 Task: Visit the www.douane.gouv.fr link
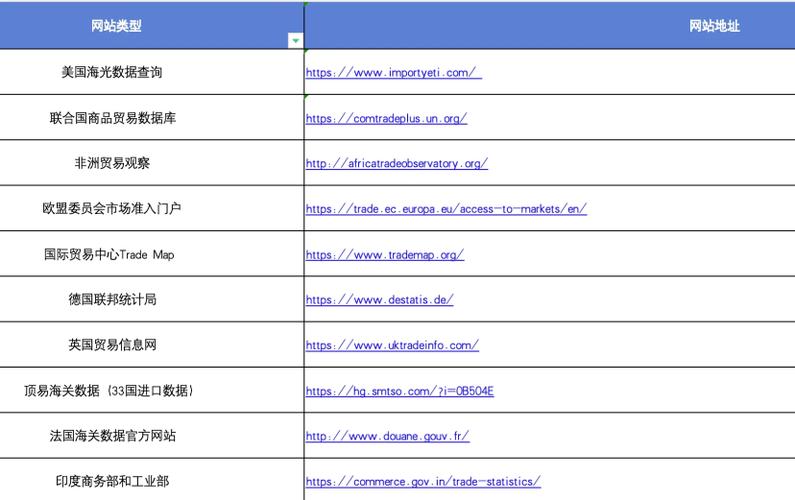point(387,436)
